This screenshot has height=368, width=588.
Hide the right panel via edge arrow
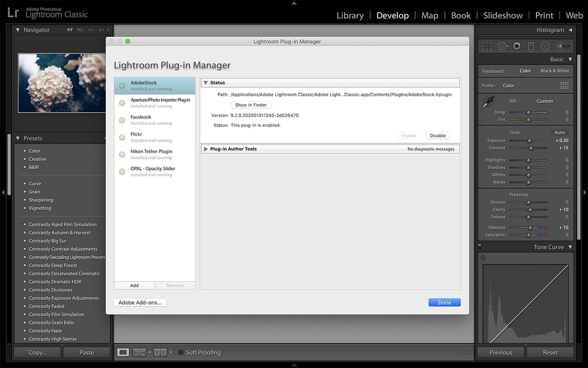click(585, 192)
